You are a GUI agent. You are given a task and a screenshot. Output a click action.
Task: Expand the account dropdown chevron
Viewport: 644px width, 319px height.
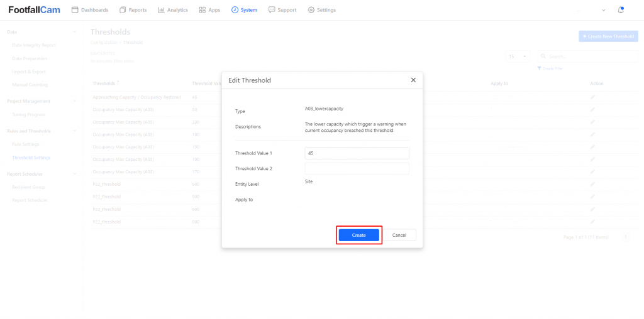click(604, 10)
